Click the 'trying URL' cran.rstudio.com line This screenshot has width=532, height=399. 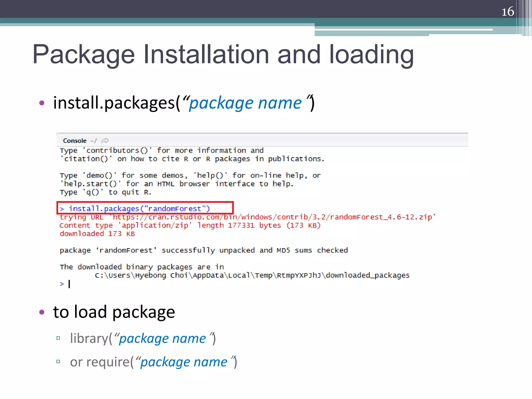point(248,217)
